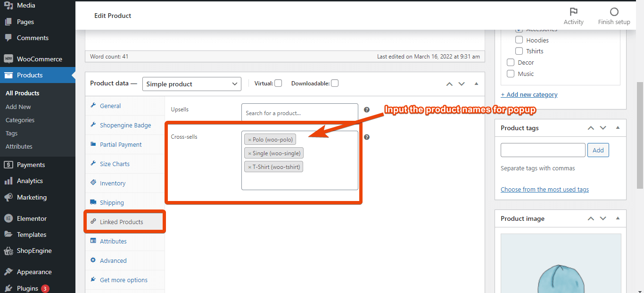This screenshot has width=644, height=293.
Task: Click the 'Separate tags with commas' text
Action: [538, 168]
